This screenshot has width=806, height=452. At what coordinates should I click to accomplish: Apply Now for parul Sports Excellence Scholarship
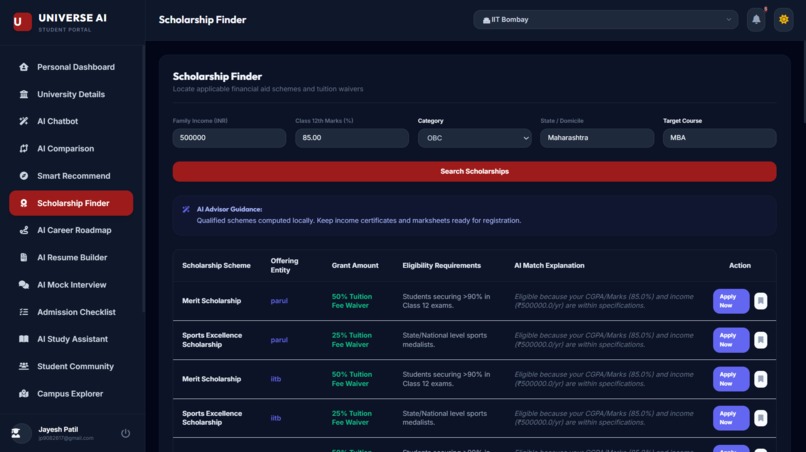(x=731, y=340)
